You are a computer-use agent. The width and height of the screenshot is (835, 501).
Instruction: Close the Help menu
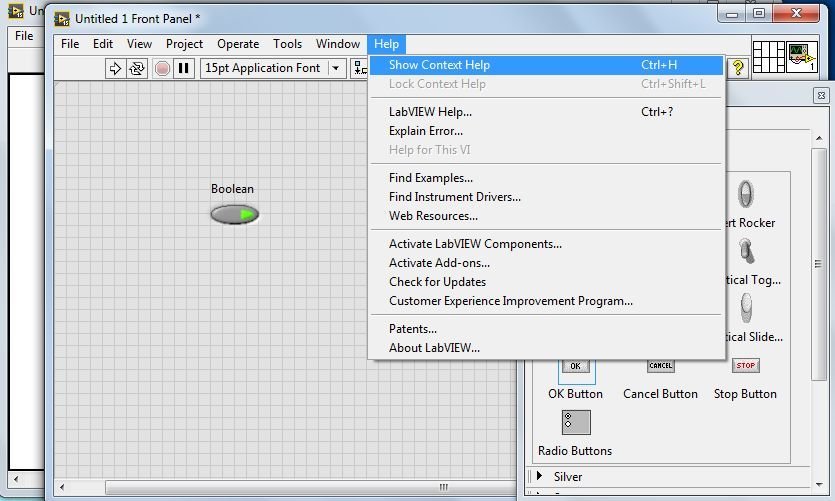[x=386, y=44]
